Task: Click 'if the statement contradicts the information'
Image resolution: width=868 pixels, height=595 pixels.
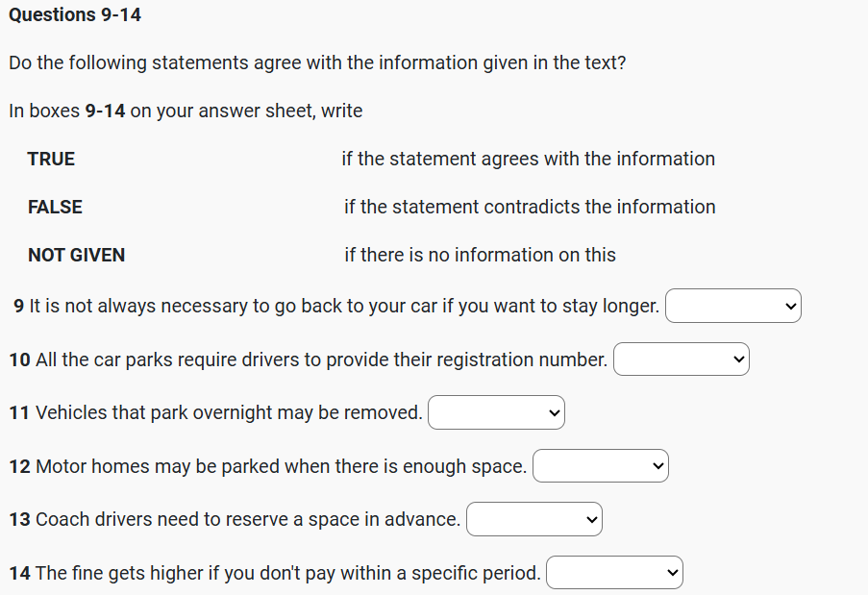Action: (530, 207)
